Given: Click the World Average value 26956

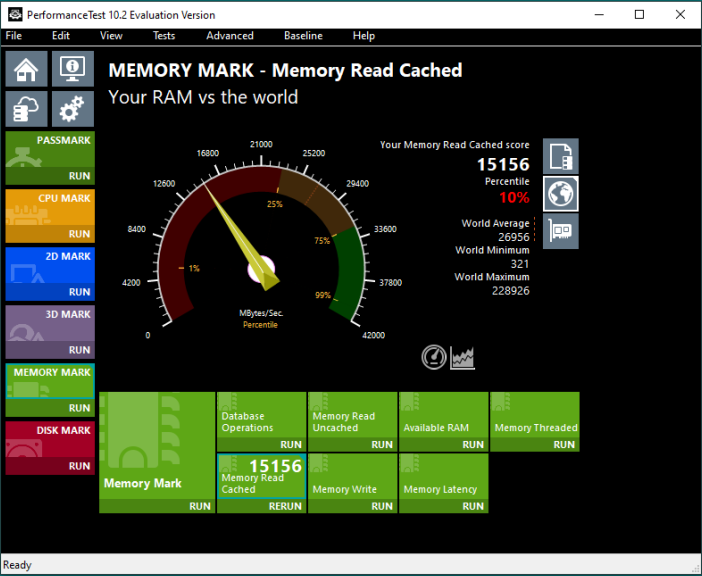Looking at the screenshot, I should coord(514,237).
